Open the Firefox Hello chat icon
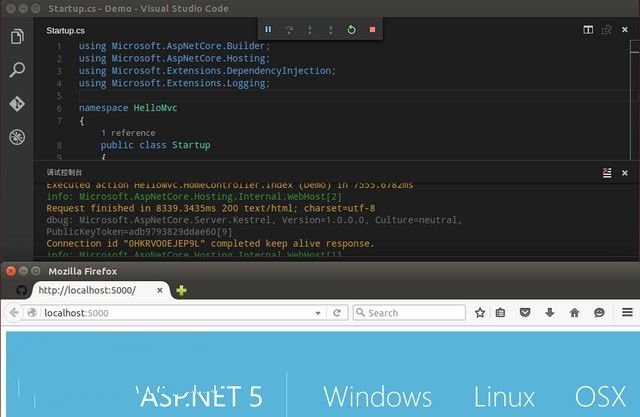The image size is (640, 417). coord(599,313)
